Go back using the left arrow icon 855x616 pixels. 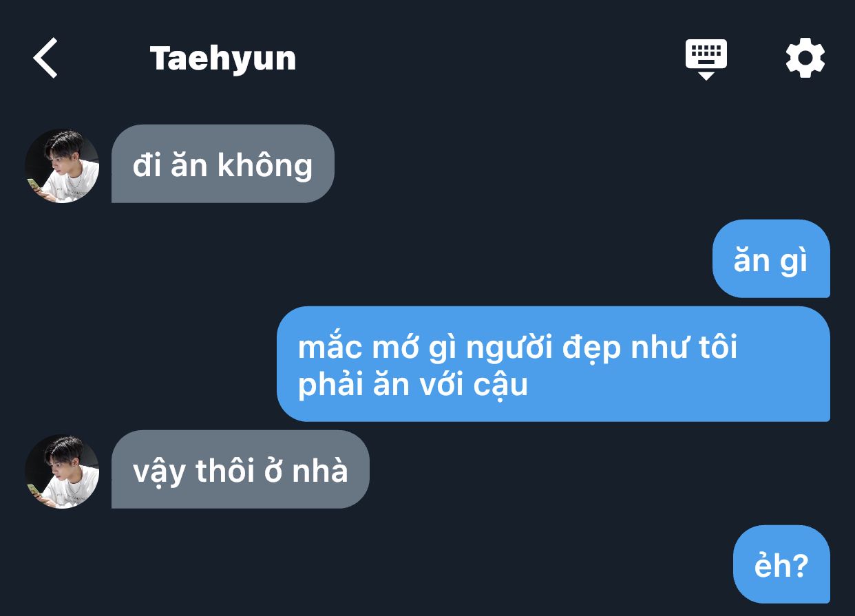pos(45,58)
